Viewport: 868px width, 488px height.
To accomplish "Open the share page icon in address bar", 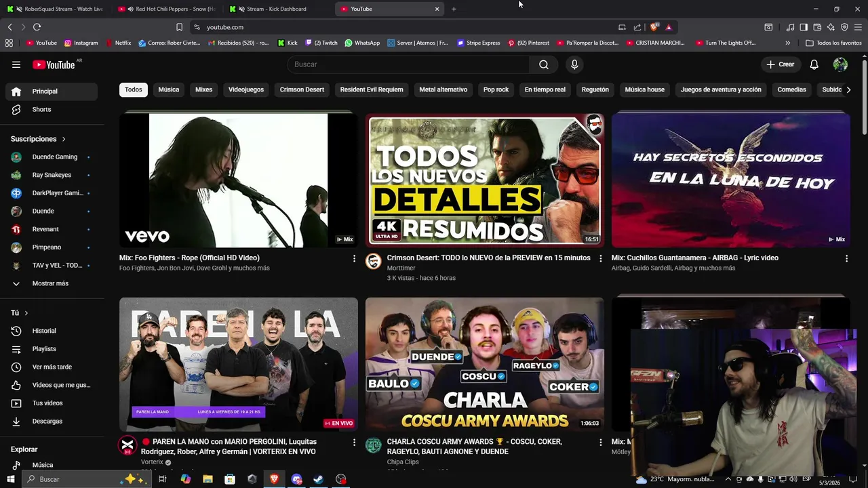I will (x=637, y=27).
